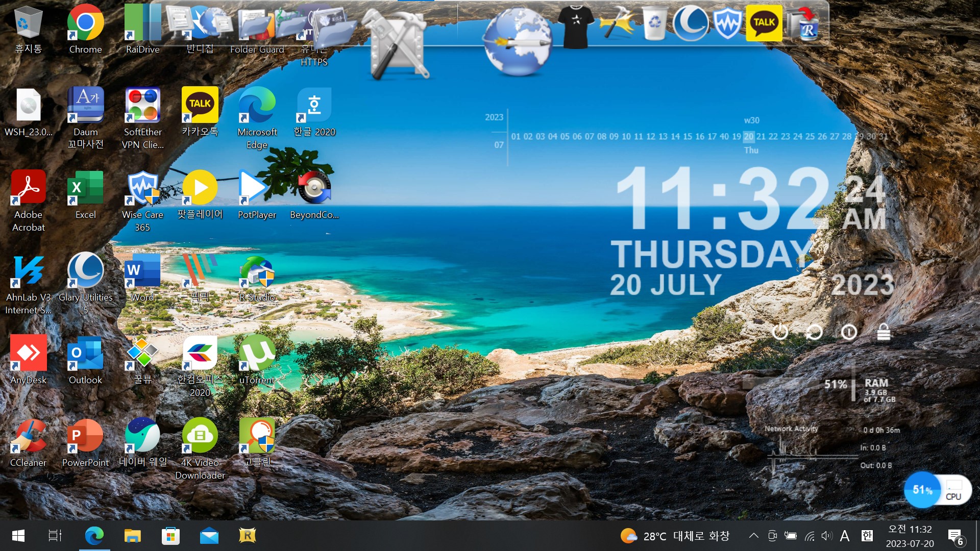Open the globe browser dock icon
980x551 pixels.
(x=518, y=42)
